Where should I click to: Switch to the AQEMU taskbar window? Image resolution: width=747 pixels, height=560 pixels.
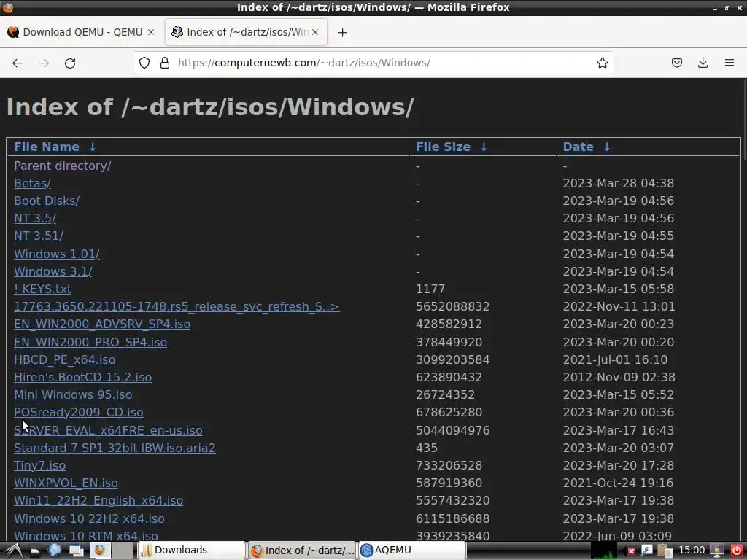(x=411, y=551)
